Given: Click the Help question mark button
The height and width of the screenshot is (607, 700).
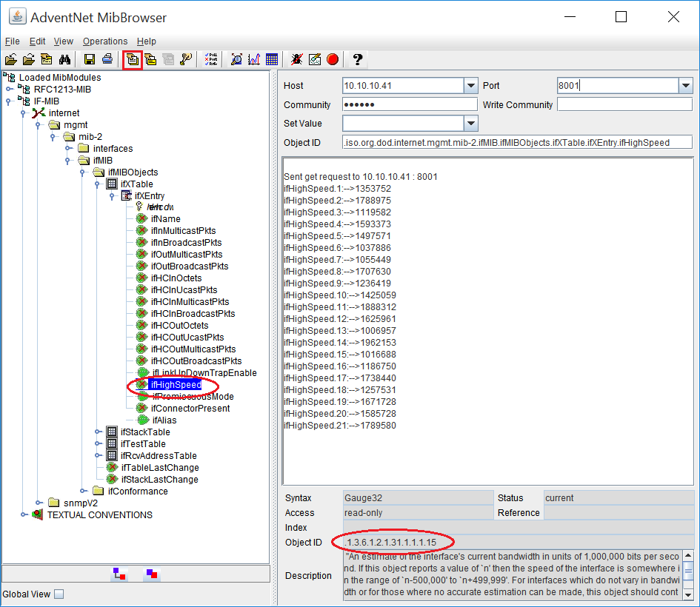Looking at the screenshot, I should tap(356, 59).
